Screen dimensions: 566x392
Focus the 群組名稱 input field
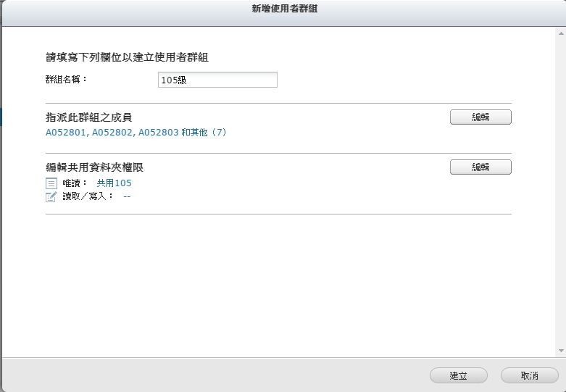(217, 80)
